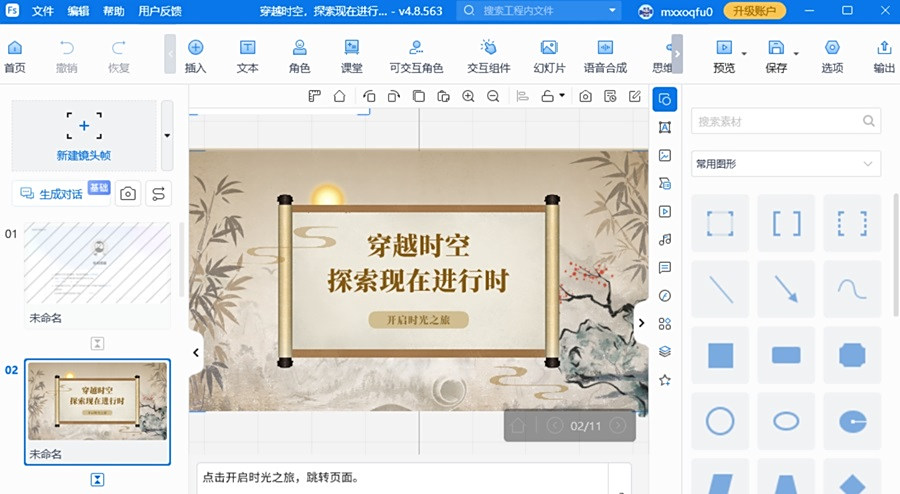
Task: Toggle the ruler display icon
Action: point(314,97)
